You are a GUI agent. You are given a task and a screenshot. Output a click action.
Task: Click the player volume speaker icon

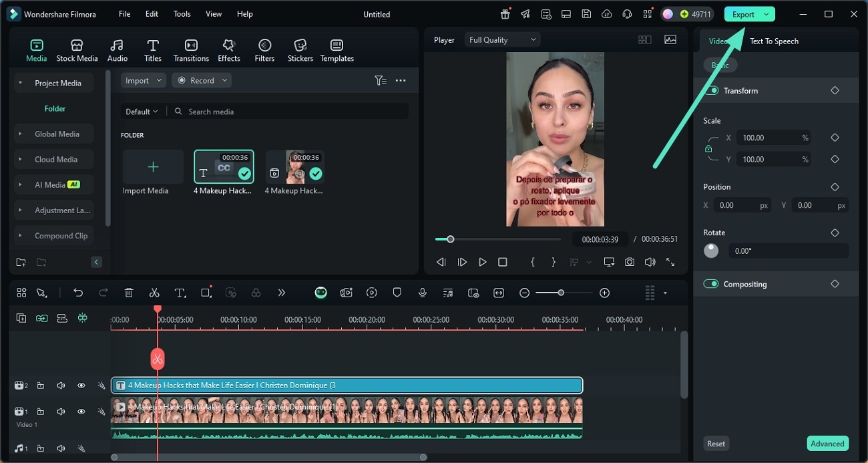[650, 262]
